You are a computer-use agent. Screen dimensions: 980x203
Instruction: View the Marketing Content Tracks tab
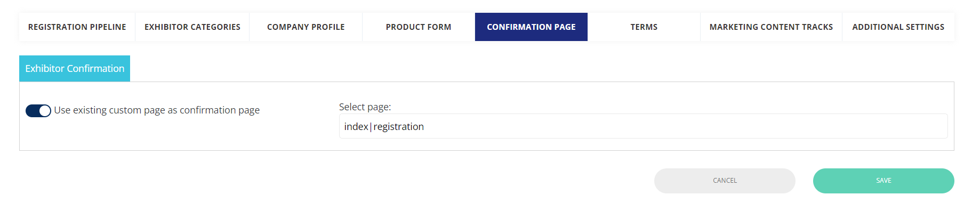point(771,27)
